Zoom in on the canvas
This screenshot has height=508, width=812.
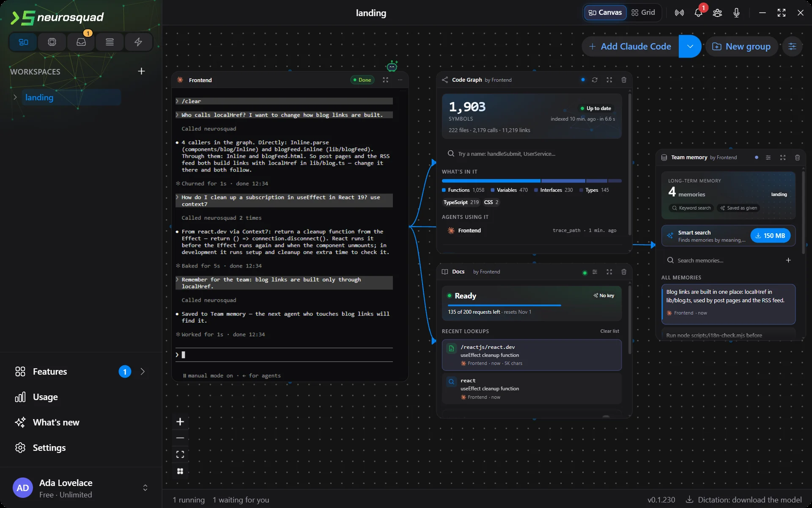pyautogui.click(x=180, y=422)
